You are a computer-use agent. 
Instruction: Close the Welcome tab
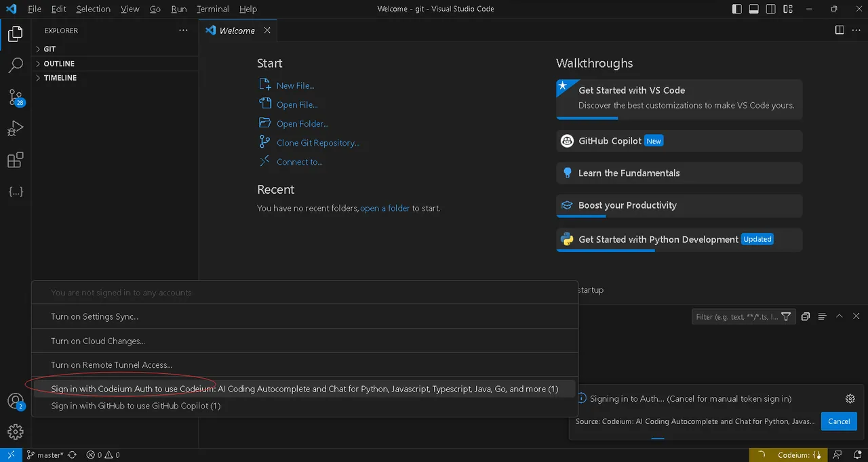267,30
